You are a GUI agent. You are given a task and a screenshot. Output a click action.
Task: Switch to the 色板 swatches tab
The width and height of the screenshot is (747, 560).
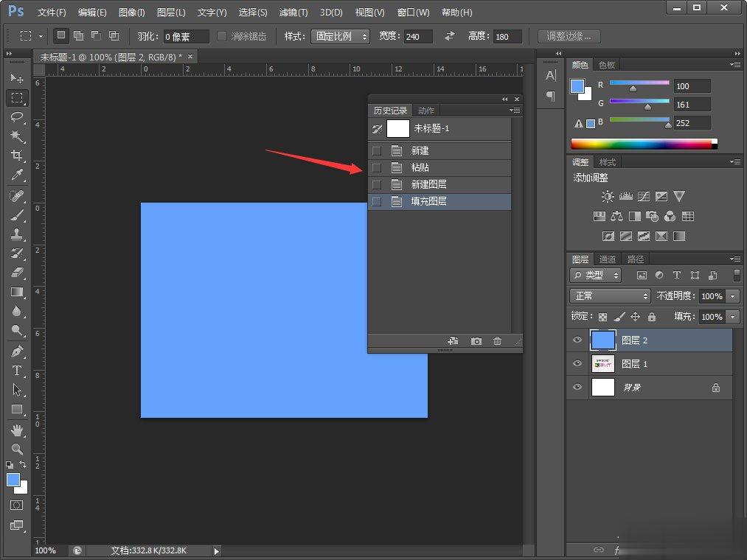click(607, 65)
